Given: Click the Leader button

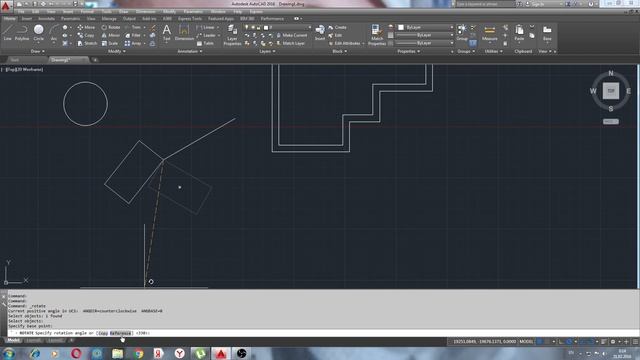Looking at the screenshot, I should [x=206, y=36].
